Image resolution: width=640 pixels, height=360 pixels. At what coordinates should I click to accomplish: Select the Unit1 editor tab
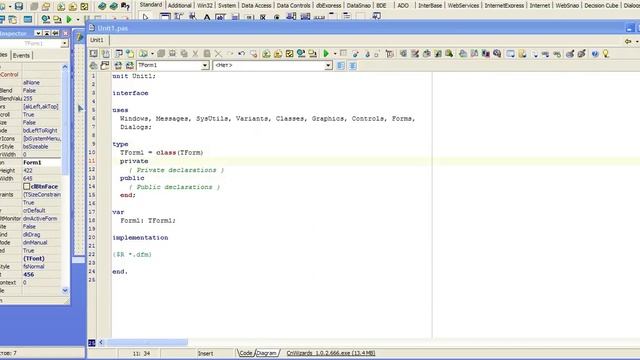pos(97,40)
